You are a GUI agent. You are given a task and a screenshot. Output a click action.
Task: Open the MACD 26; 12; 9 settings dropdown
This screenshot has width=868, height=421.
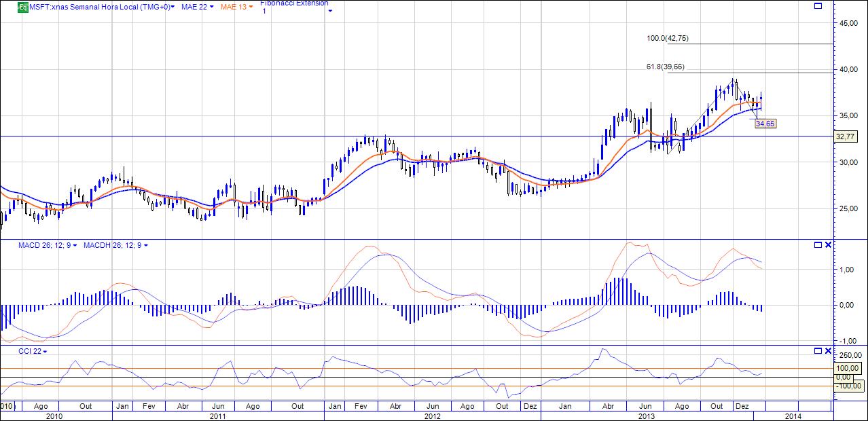pyautogui.click(x=75, y=245)
